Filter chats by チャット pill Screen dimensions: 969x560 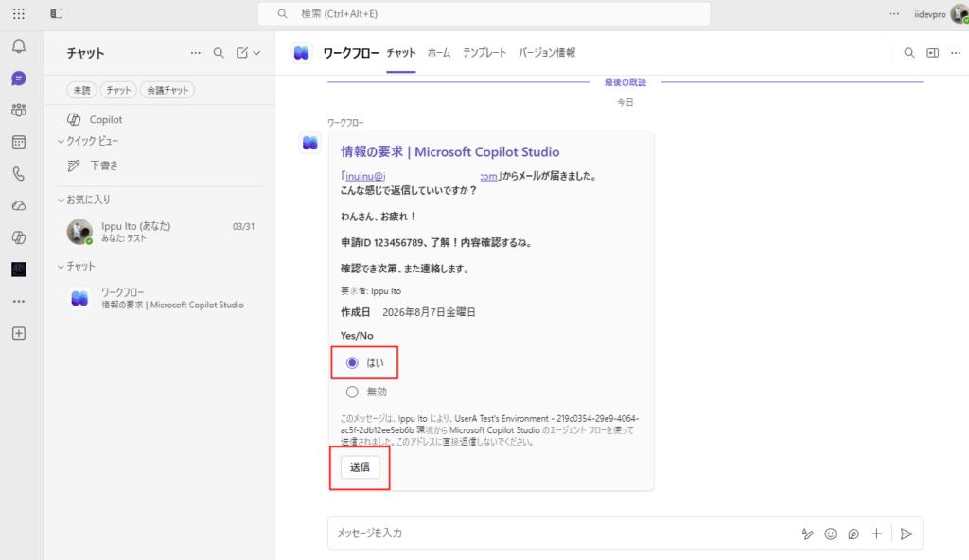[118, 90]
